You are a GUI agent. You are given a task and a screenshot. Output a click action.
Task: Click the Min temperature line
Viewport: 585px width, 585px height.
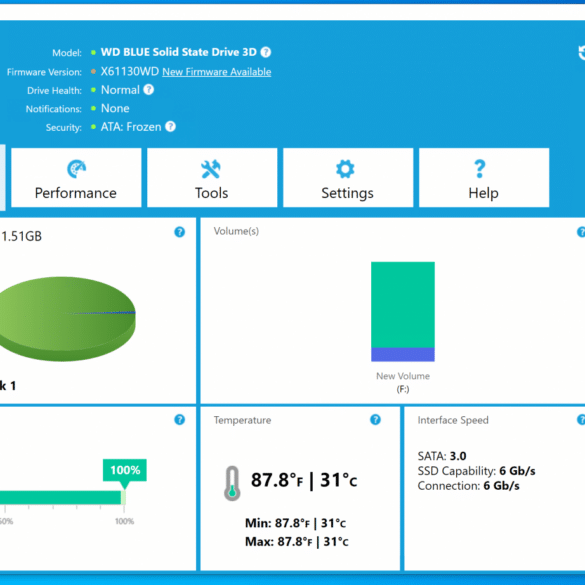(295, 523)
